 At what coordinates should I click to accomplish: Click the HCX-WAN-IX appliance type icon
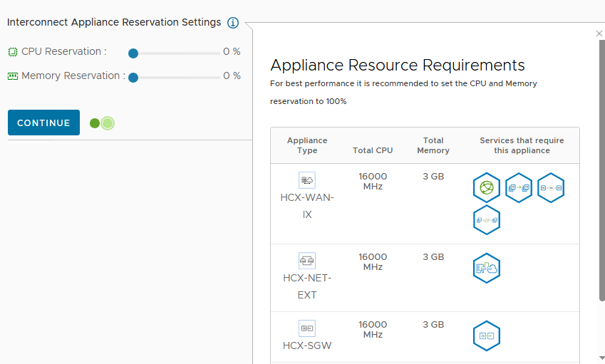click(307, 180)
